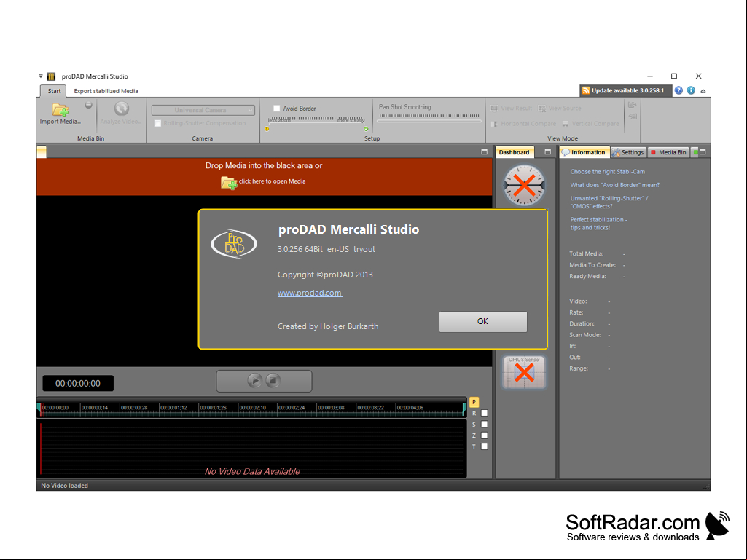Toggle the Avoid Border checkbox
The height and width of the screenshot is (560, 747).
(x=276, y=109)
